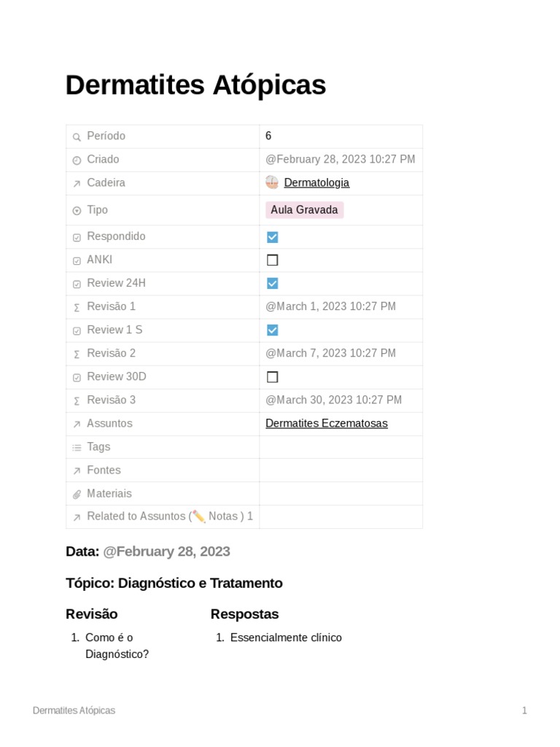Click the paperclip icon beside Materiais
Image resolution: width=560 pixels, height=747 pixels.
click(77, 494)
